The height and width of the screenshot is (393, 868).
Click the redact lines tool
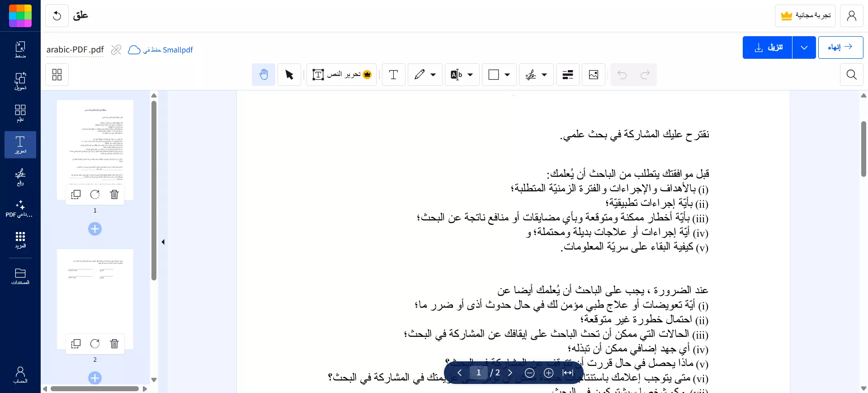pos(568,75)
